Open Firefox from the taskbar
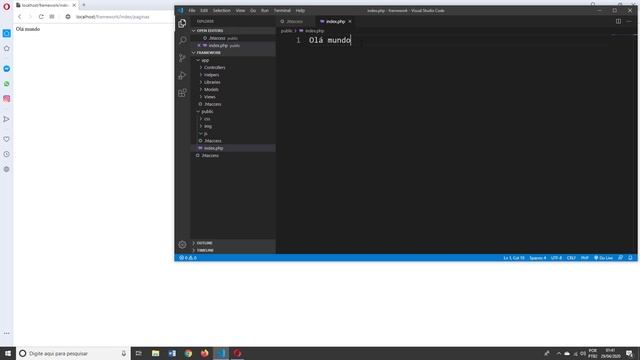 click(x=204, y=353)
